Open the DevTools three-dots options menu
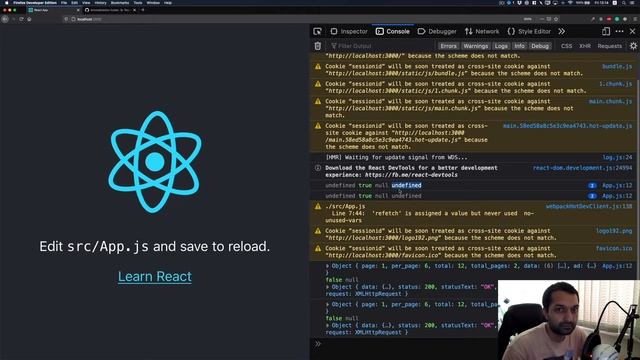Viewport: 640px width, 360px height. click(619, 31)
